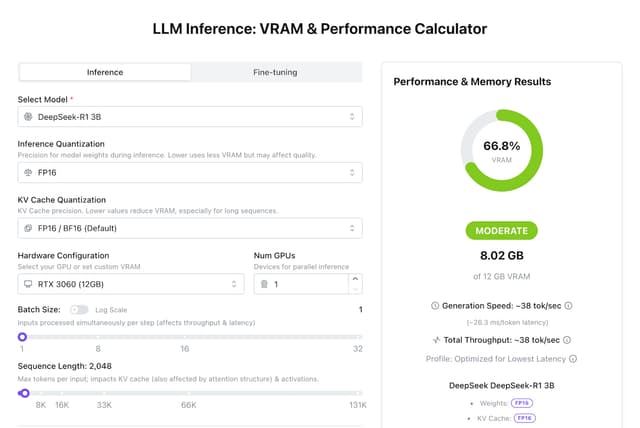Click the green MODERATE status badge
This screenshot has height=428, width=640.
(501, 230)
